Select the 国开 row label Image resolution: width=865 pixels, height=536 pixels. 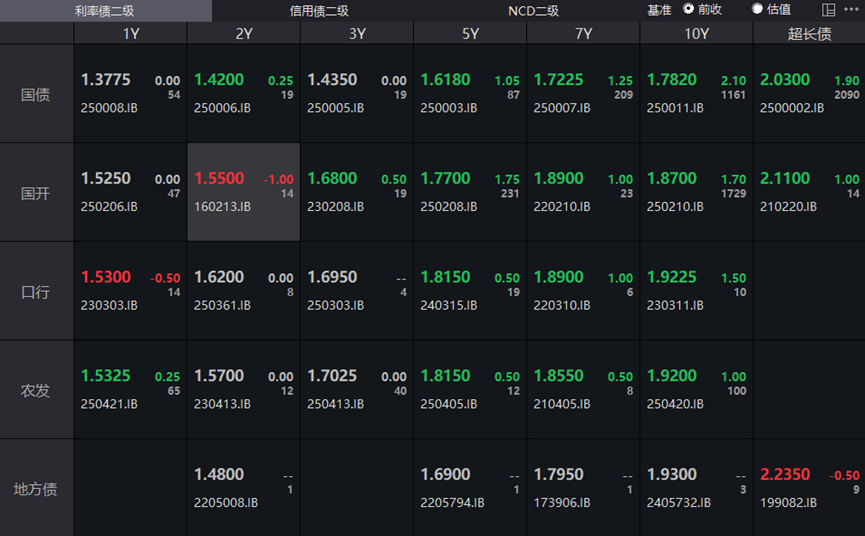click(x=36, y=193)
